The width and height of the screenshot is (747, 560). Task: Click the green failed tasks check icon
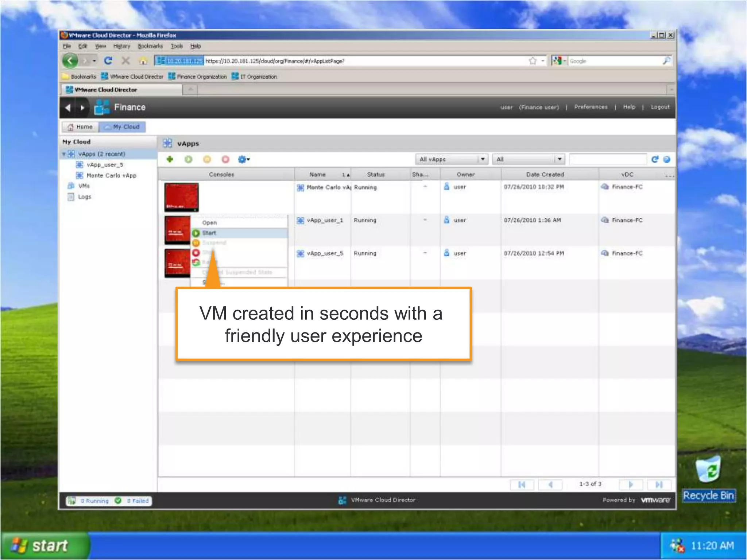(x=118, y=501)
